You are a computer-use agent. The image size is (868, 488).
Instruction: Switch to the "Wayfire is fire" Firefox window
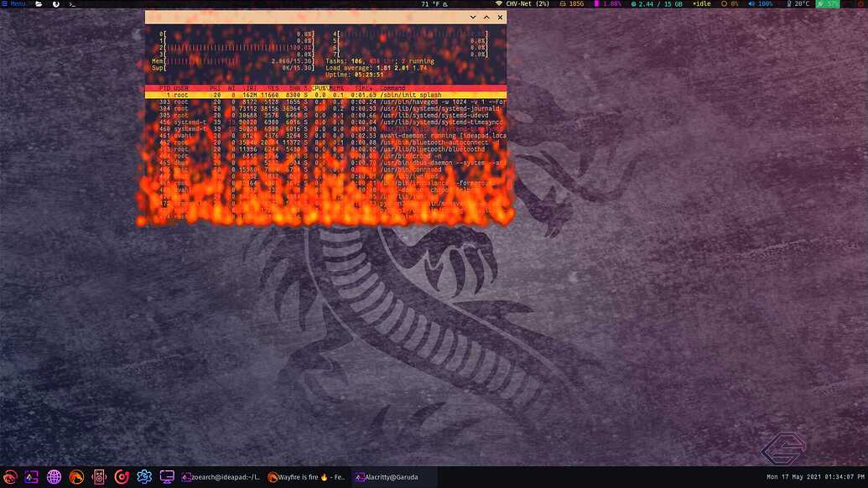pos(306,476)
